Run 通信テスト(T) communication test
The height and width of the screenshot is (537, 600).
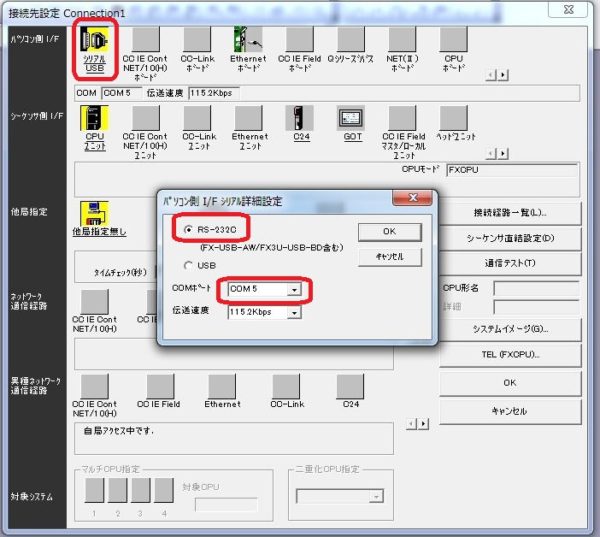point(510,263)
